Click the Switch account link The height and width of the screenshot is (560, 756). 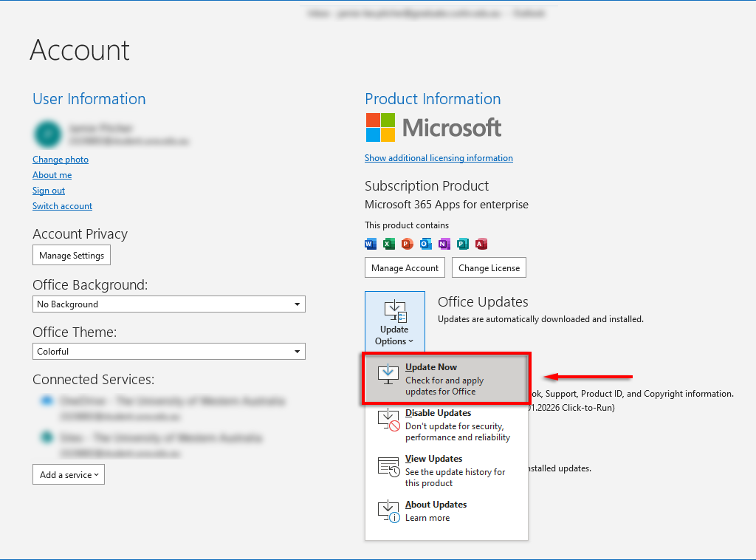[62, 206]
